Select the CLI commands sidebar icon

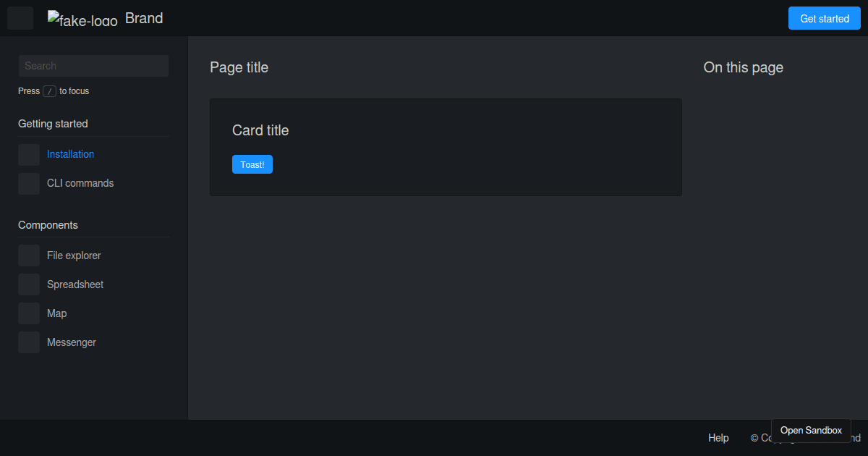[x=28, y=183]
